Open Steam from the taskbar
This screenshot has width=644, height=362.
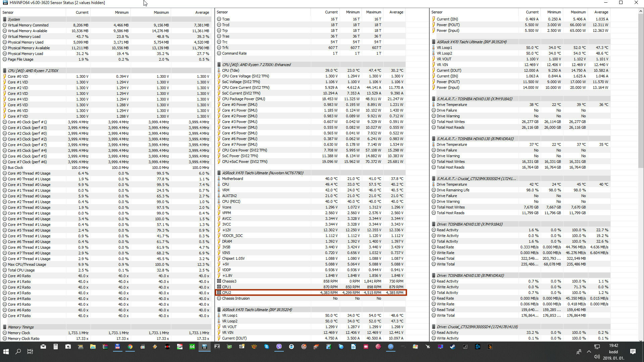tap(452, 347)
